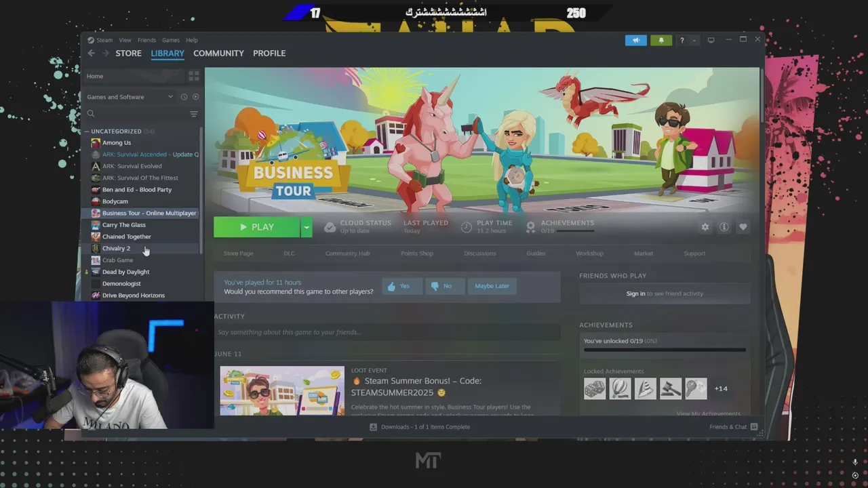Open the Games menu
The image size is (868, 488).
coord(170,40)
